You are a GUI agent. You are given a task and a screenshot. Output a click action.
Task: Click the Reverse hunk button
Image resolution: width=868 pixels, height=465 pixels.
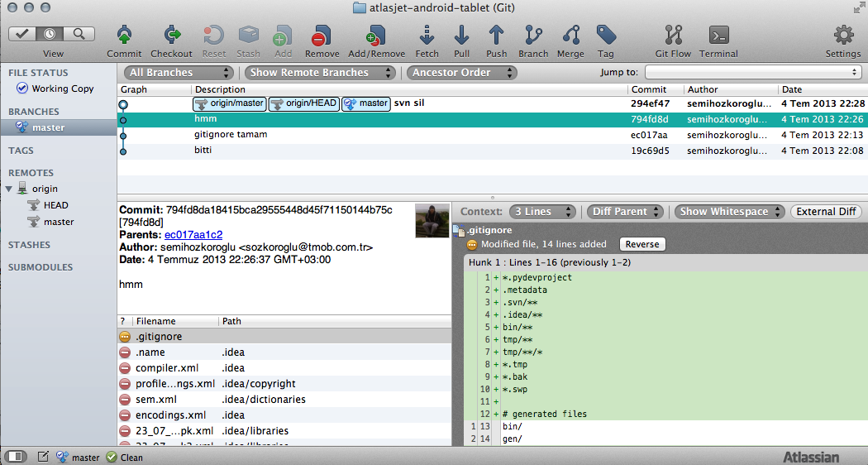click(x=642, y=244)
